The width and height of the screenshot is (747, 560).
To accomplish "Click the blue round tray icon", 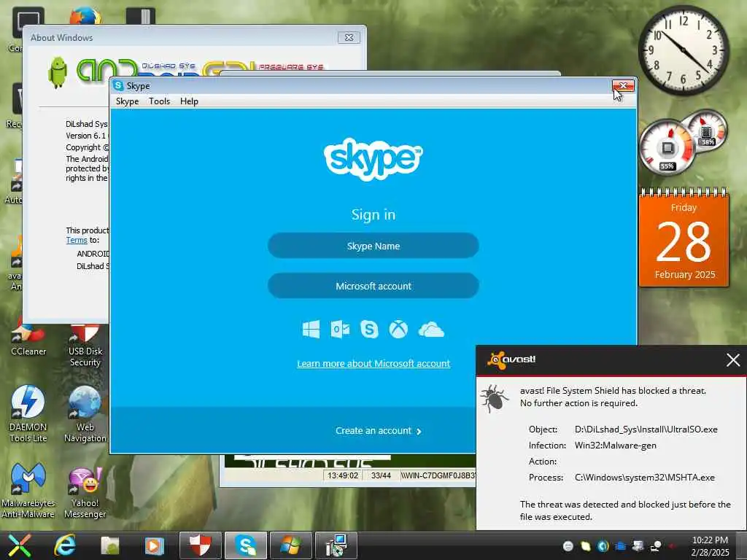I will (x=603, y=546).
